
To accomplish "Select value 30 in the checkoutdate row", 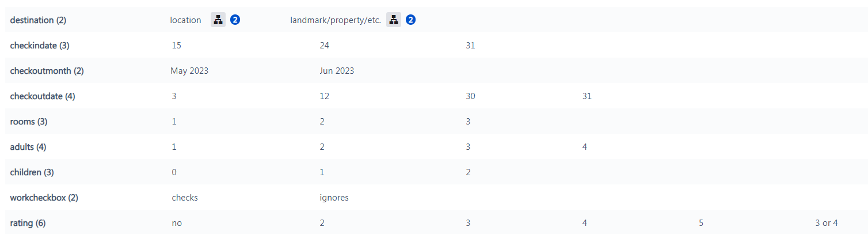I will [471, 96].
